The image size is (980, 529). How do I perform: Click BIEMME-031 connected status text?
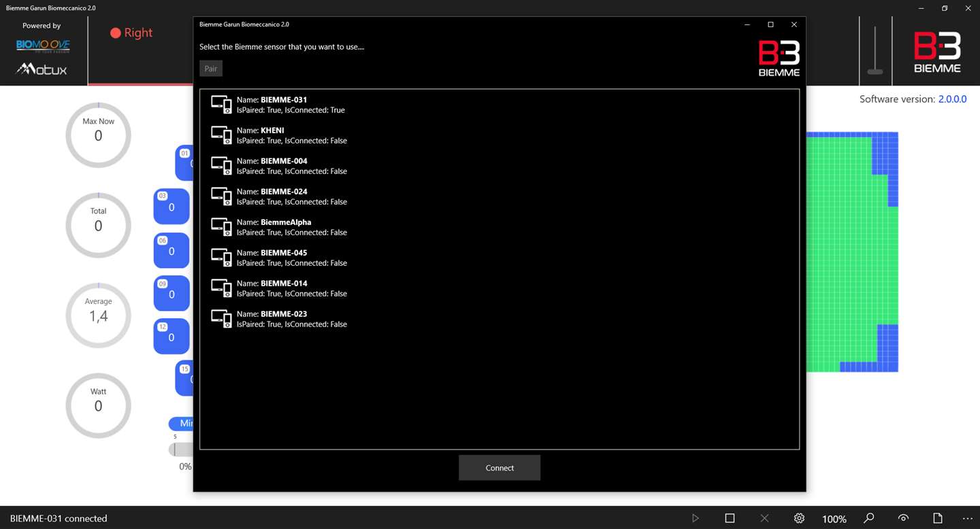click(59, 518)
